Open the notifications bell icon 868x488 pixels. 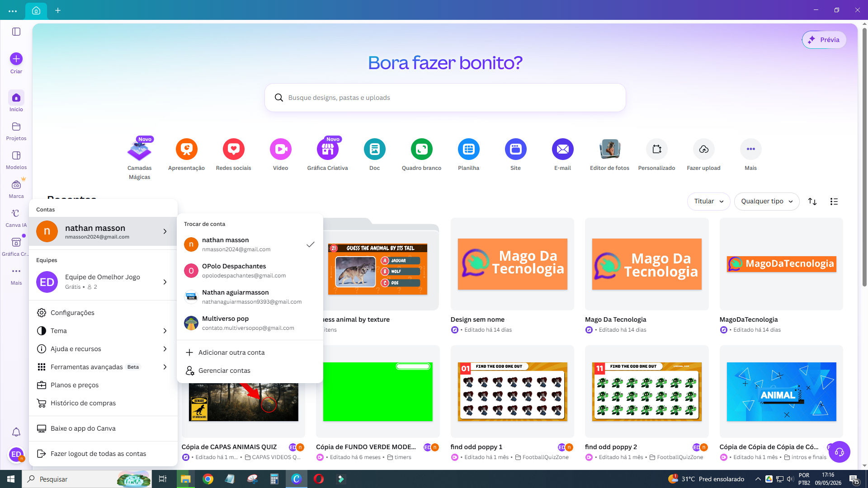pos(16,432)
